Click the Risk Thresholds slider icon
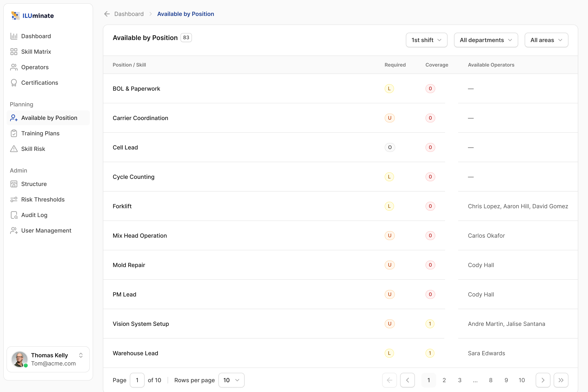The width and height of the screenshot is (588, 392). [x=14, y=199]
